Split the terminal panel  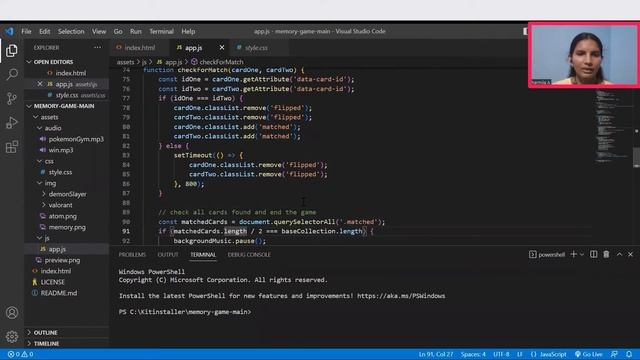tap(593, 254)
